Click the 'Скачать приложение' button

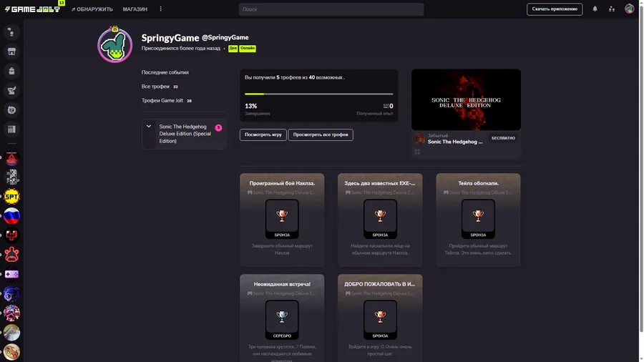click(555, 9)
